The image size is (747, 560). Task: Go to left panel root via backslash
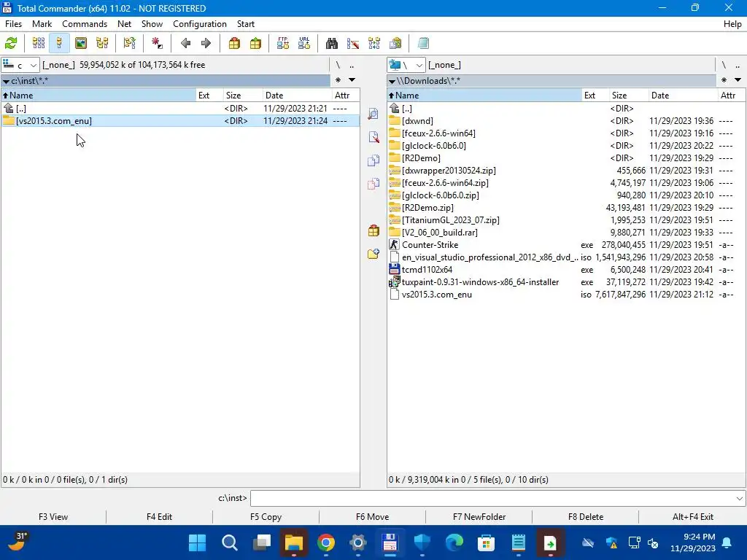tap(338, 65)
